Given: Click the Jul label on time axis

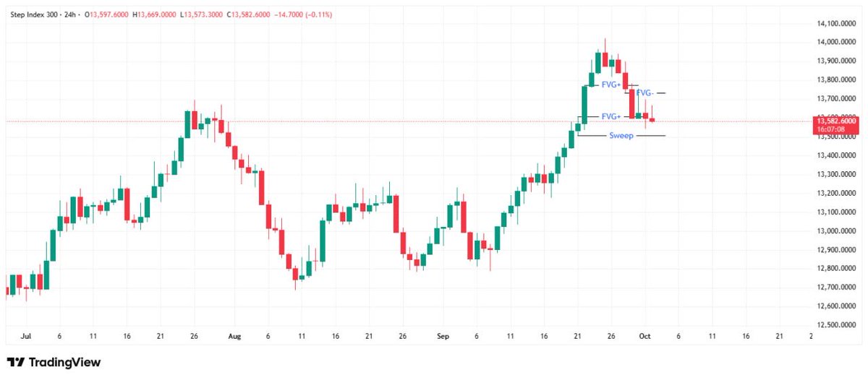Looking at the screenshot, I should 27,337.
